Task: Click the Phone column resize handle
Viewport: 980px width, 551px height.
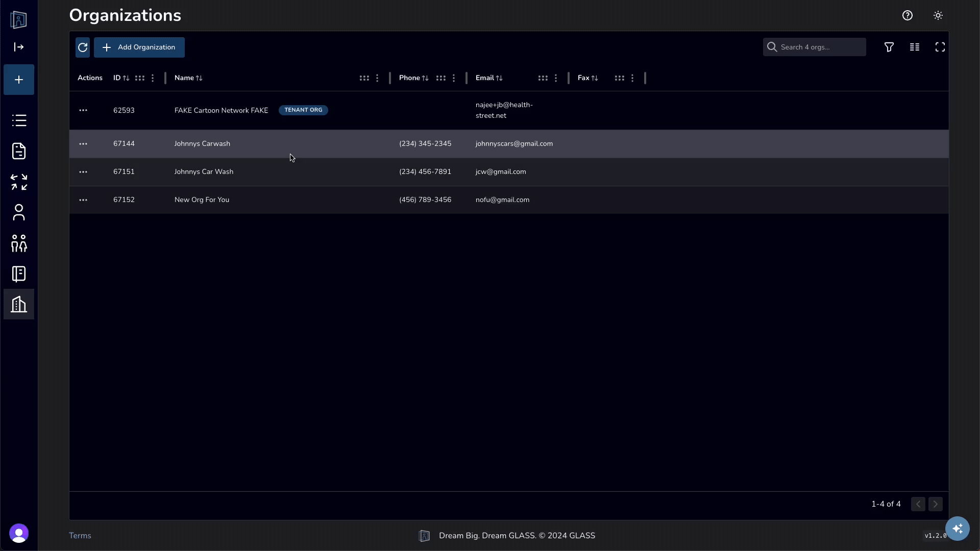Action: [x=467, y=78]
